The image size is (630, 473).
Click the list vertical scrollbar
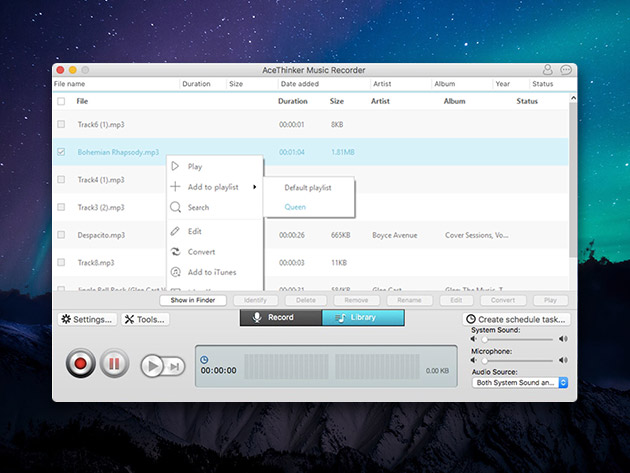point(573,181)
